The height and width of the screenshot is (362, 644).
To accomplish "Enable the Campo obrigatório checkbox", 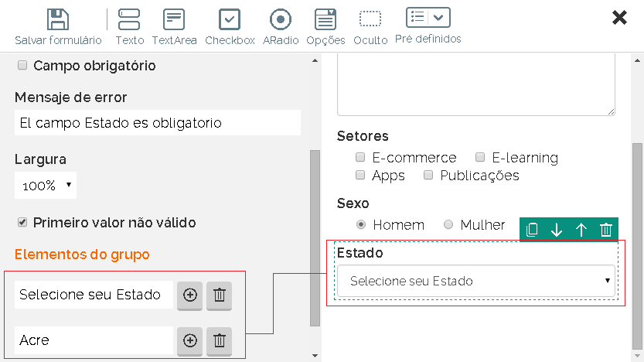I will coord(22,66).
